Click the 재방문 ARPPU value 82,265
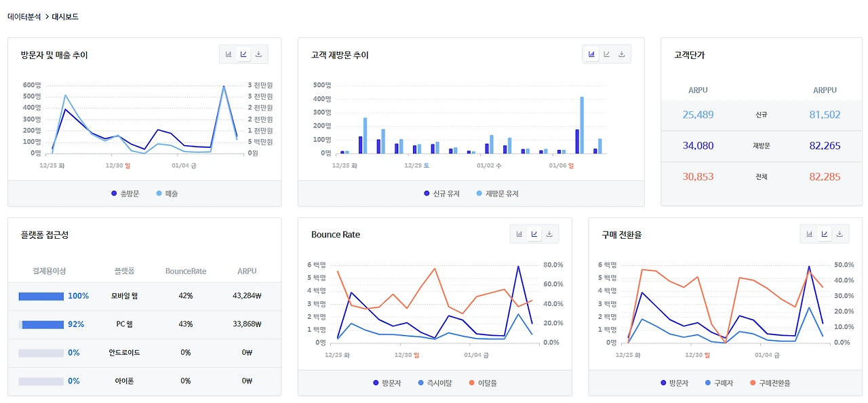 point(825,145)
